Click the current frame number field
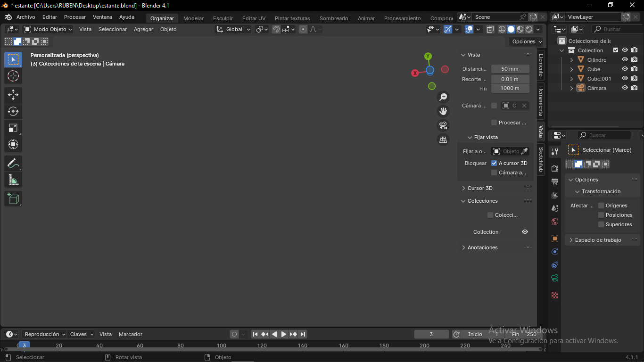Viewport: 644px width, 362px height. 431,334
